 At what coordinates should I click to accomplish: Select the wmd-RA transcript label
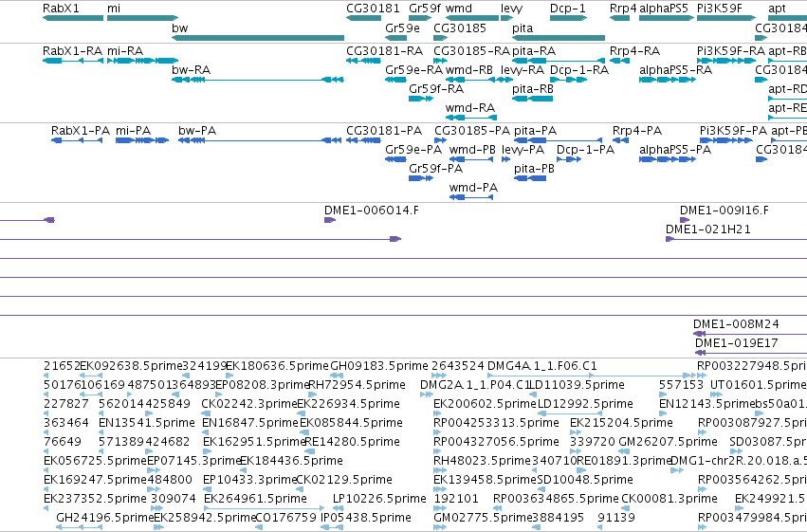470,107
